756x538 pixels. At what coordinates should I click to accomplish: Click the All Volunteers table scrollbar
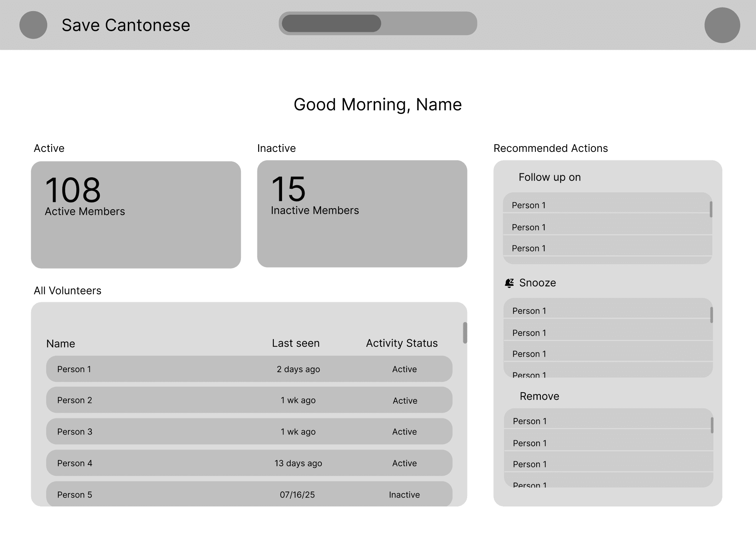pyautogui.click(x=465, y=333)
